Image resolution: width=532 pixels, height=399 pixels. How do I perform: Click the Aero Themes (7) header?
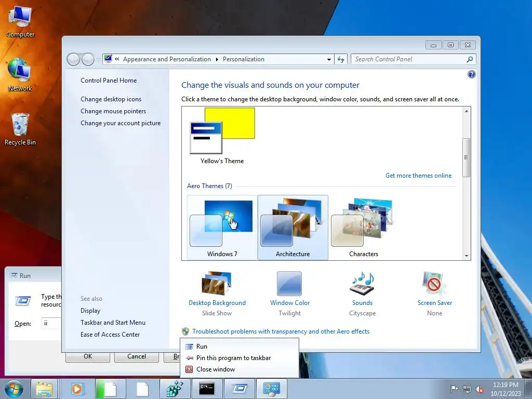pos(209,186)
